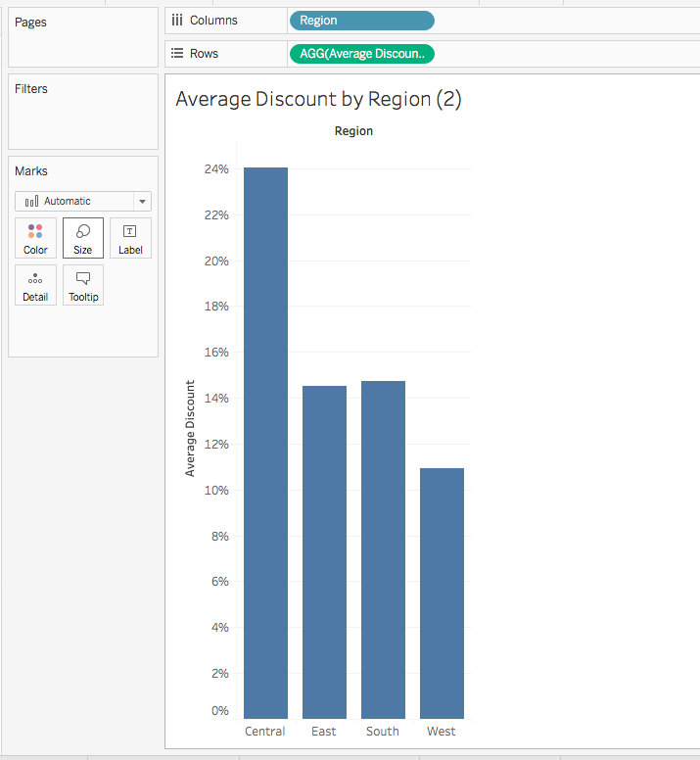Image resolution: width=700 pixels, height=760 pixels.
Task: Click the Detail marks card button
Action: coord(35,285)
